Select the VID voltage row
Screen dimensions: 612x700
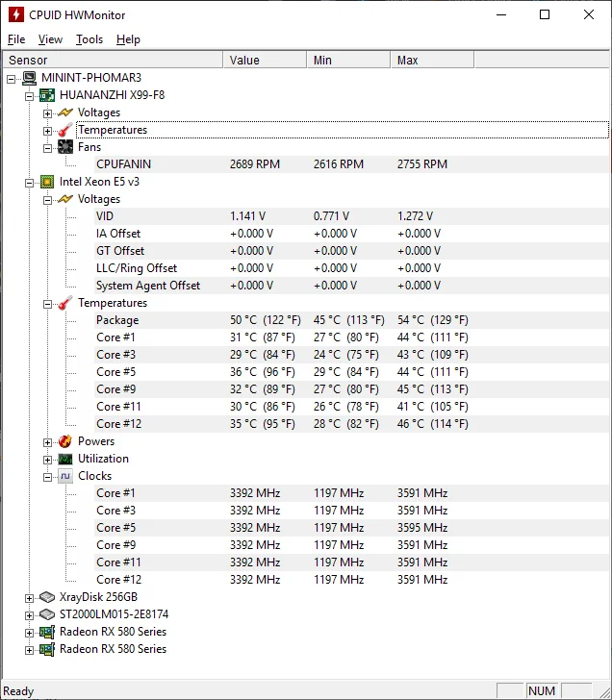[351, 216]
